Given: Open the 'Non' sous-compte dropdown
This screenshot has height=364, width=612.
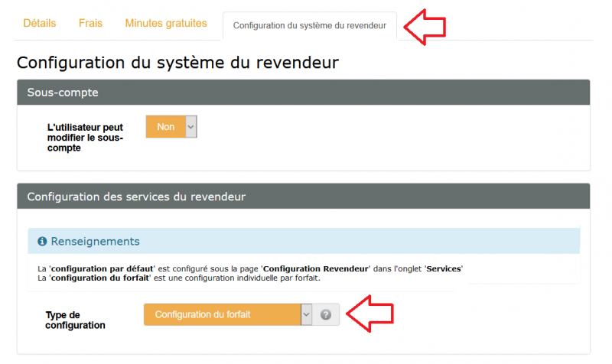Looking at the screenshot, I should click(171, 127).
